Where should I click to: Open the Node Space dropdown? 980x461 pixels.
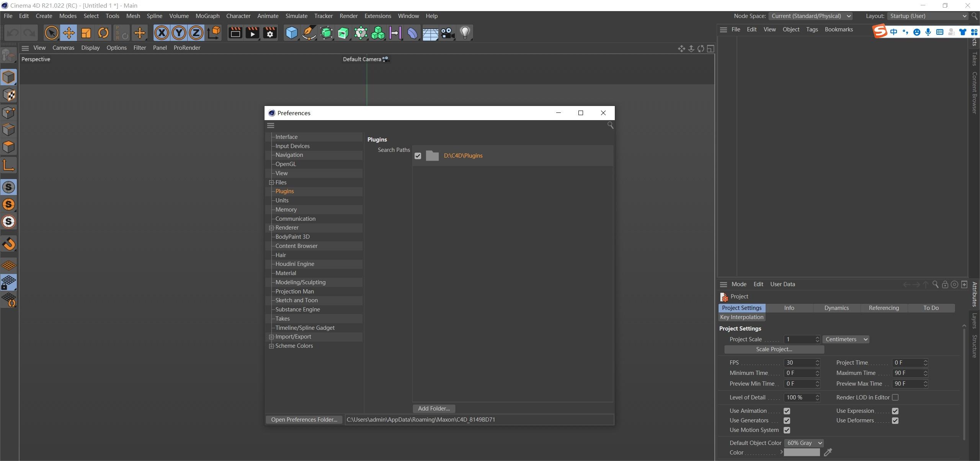tap(811, 16)
